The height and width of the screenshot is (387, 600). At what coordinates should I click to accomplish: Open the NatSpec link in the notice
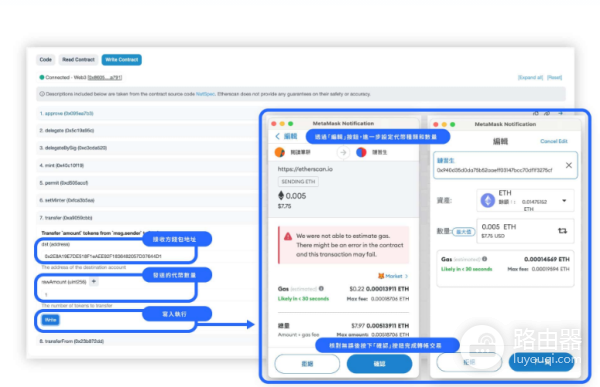[205, 94]
